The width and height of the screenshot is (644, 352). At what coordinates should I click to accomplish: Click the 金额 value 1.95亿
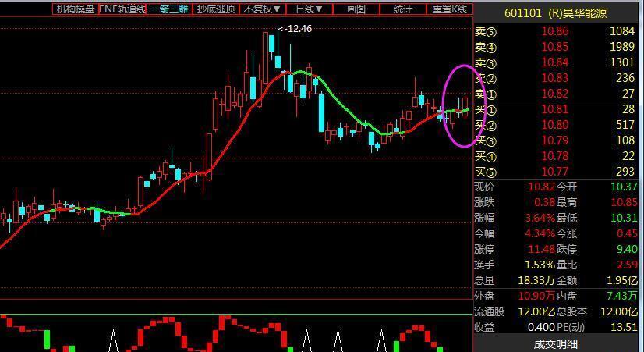(622, 280)
